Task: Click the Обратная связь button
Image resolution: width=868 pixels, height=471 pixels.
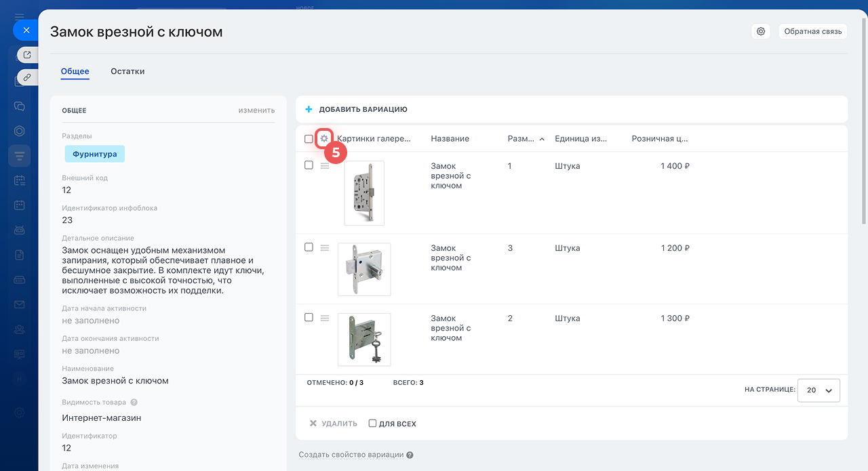Action: click(812, 31)
